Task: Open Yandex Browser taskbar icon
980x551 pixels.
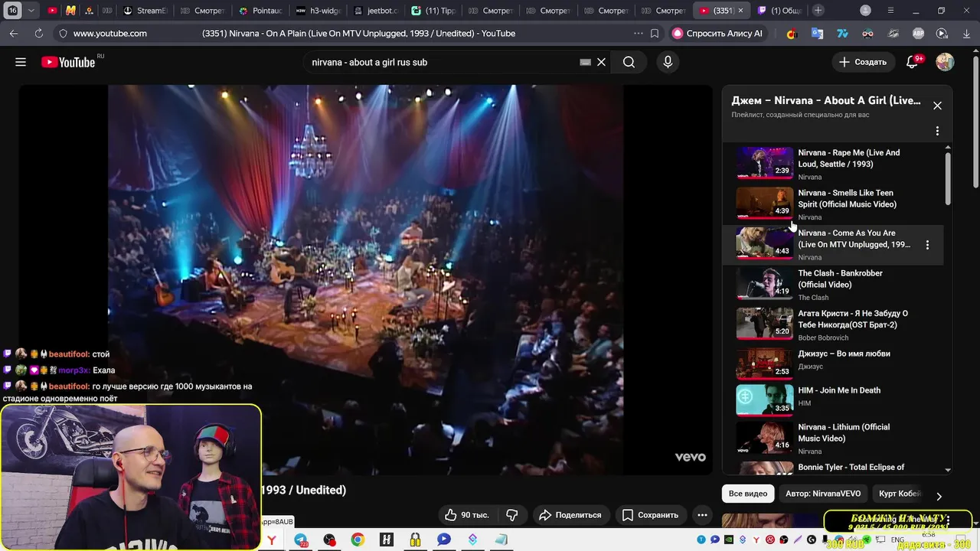Action: [x=272, y=540]
